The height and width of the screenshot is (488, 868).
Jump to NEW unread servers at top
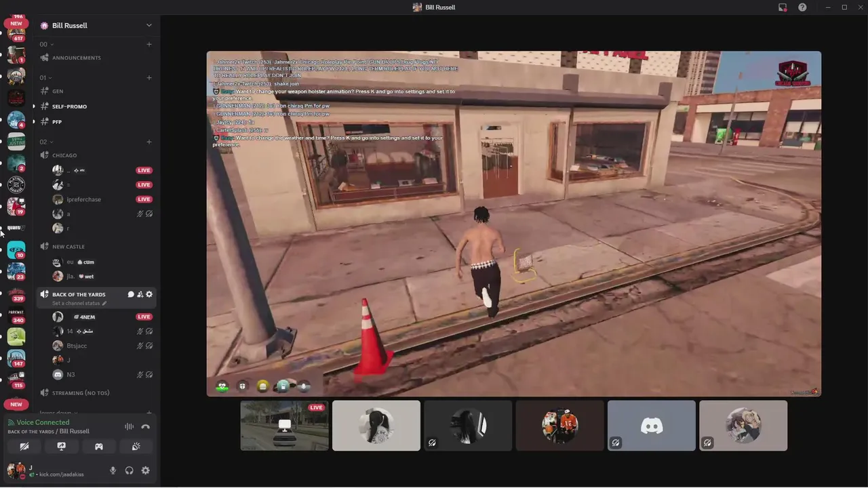pyautogui.click(x=16, y=23)
